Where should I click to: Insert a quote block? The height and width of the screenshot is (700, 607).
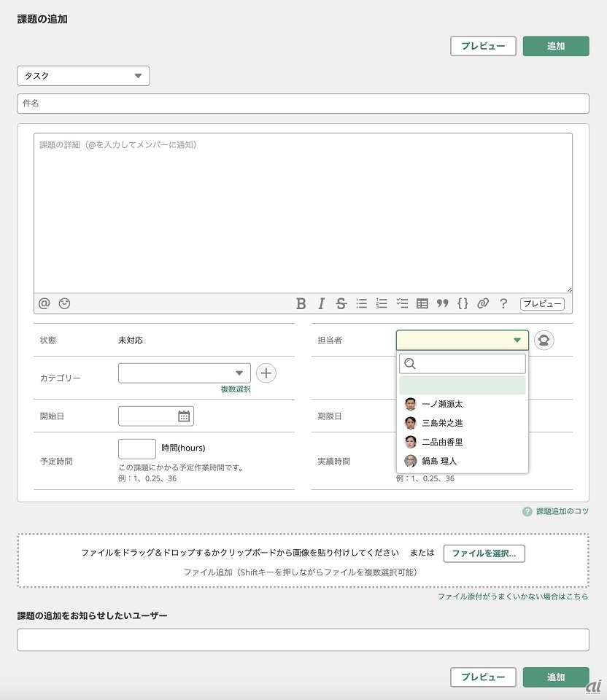click(x=442, y=304)
